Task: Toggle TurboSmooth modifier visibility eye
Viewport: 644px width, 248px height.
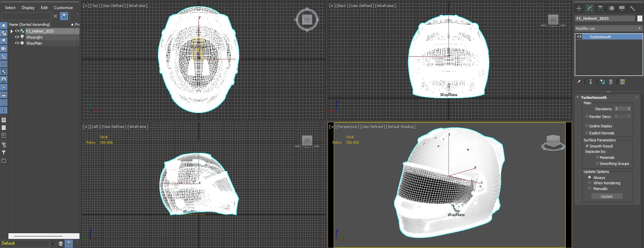Action: 579,37
